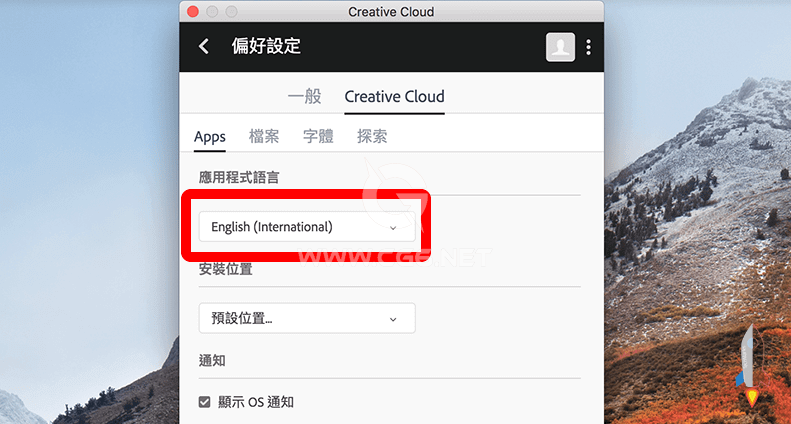Select the 探索 sub-tab
Screen dimensions: 791x424
click(372, 136)
